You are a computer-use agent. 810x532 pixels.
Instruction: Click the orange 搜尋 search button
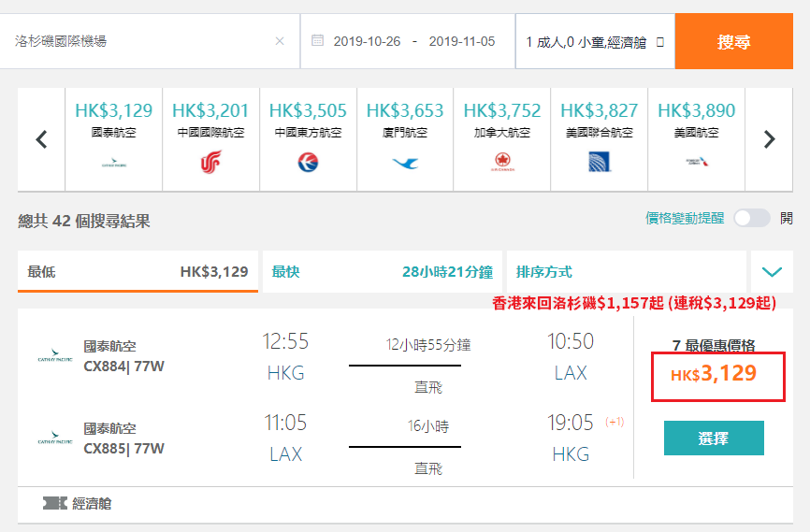point(733,41)
